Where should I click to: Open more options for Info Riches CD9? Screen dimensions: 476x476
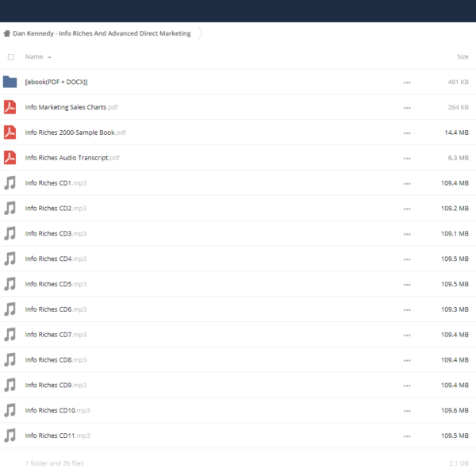click(407, 386)
